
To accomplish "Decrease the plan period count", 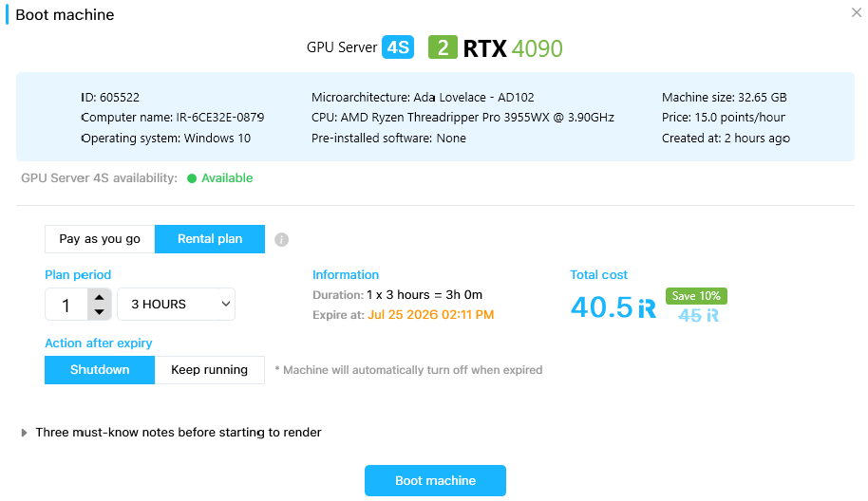I will click(99, 312).
